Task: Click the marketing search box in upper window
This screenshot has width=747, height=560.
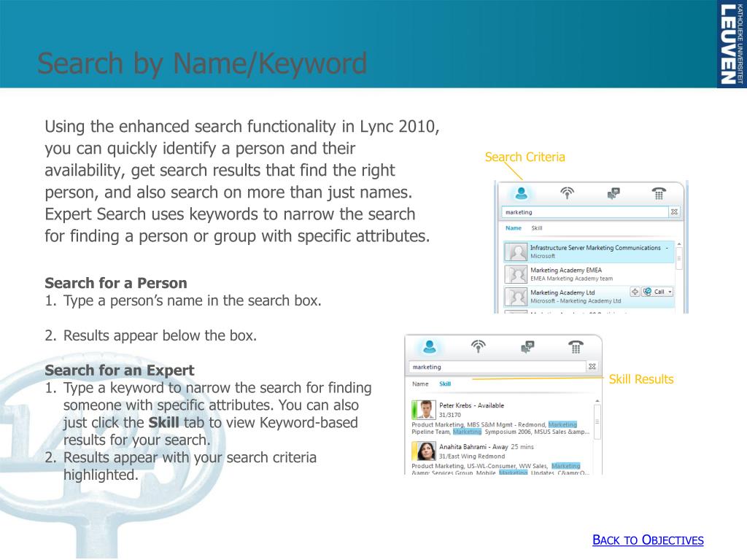Action: point(585,212)
